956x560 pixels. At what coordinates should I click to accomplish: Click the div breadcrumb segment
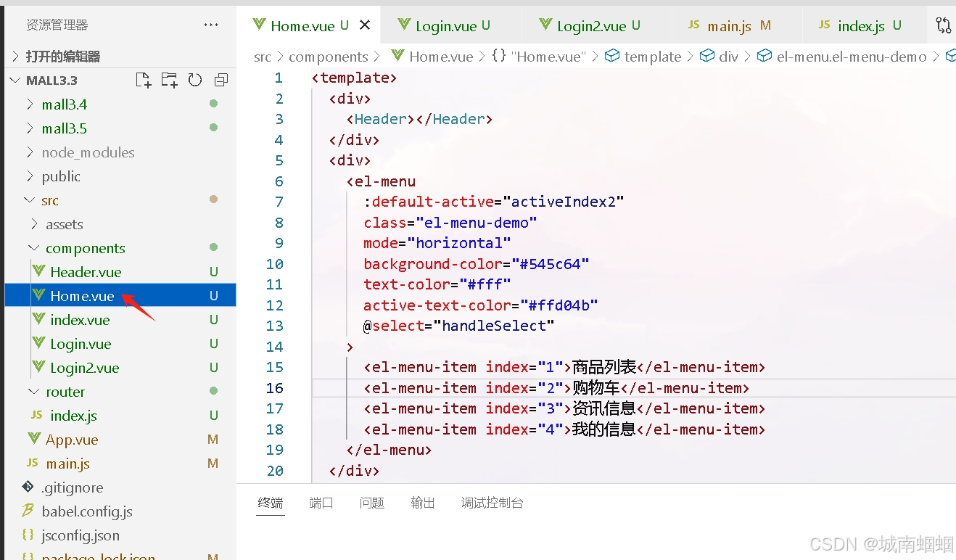tap(729, 56)
